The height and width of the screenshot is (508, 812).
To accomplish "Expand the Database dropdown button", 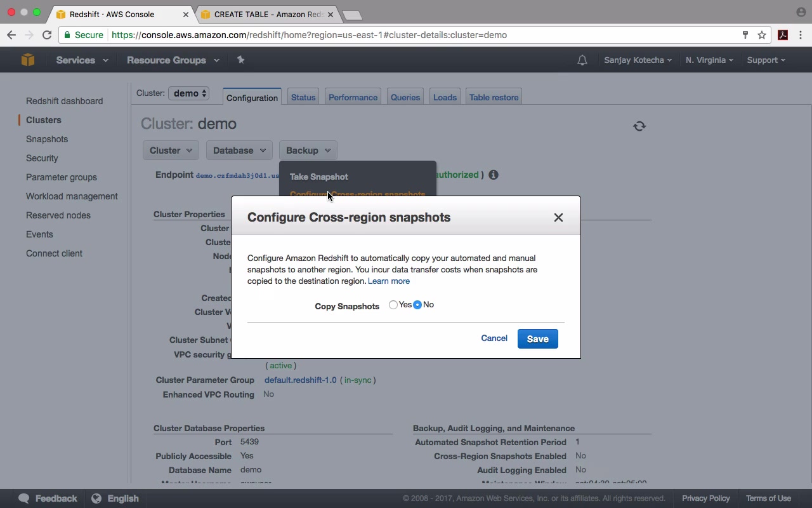I will click(x=239, y=150).
